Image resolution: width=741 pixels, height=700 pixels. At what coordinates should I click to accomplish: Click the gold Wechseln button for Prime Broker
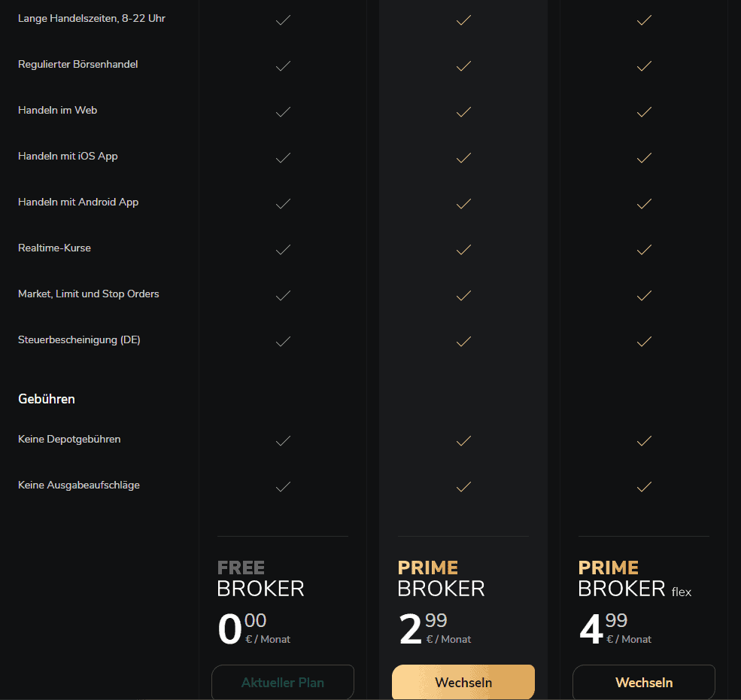(463, 683)
